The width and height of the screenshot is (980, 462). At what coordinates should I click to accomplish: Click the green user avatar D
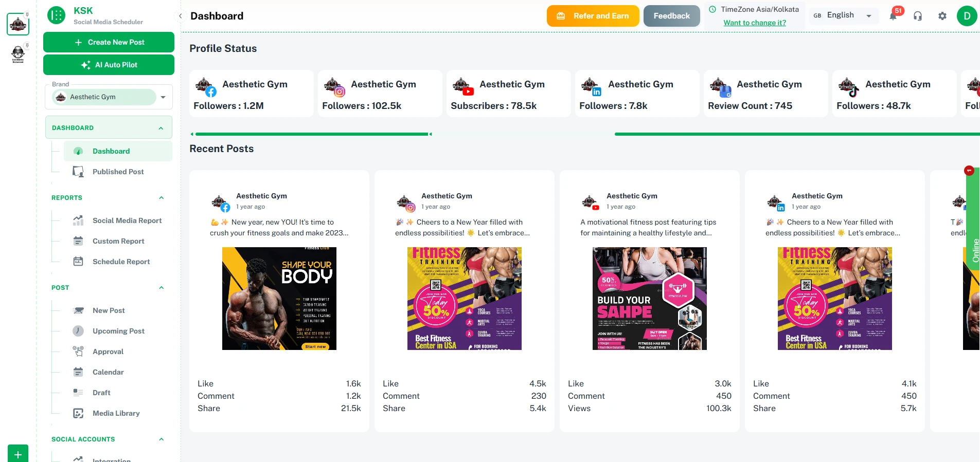tap(967, 16)
